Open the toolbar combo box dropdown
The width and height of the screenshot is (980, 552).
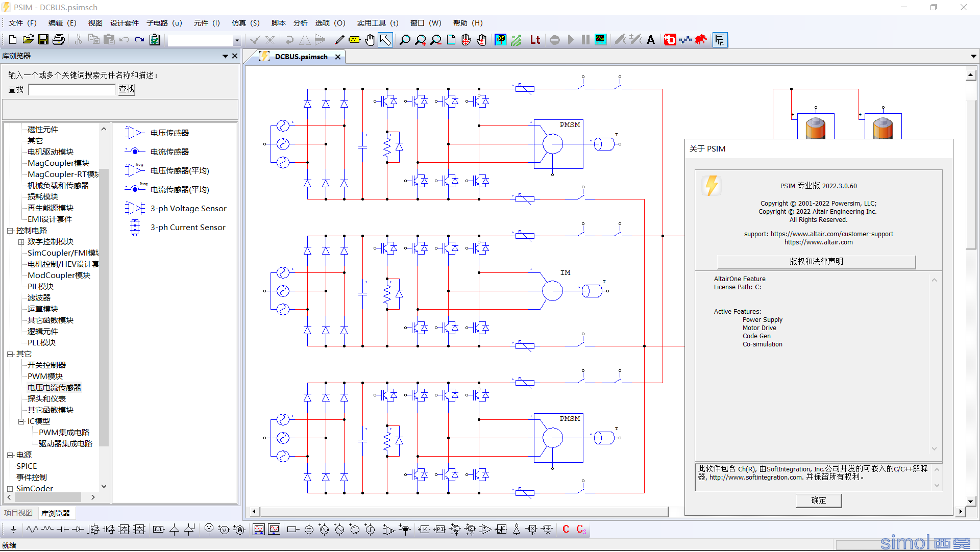(x=236, y=40)
